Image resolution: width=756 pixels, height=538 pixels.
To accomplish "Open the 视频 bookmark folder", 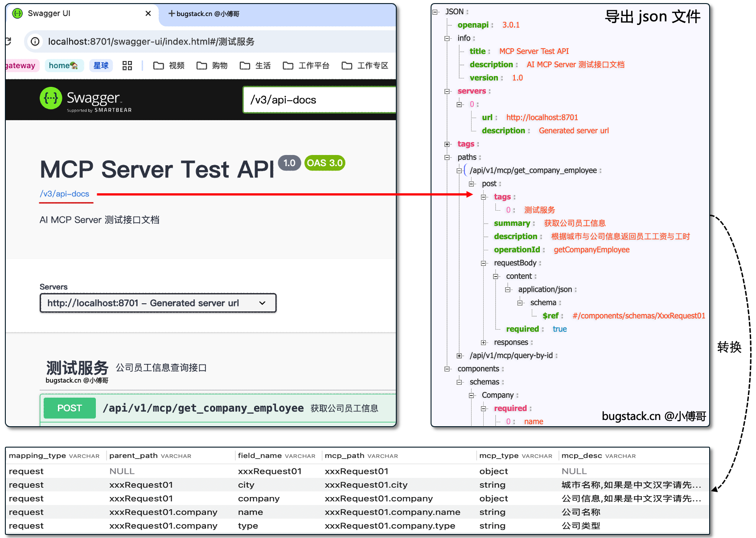I will (x=169, y=66).
